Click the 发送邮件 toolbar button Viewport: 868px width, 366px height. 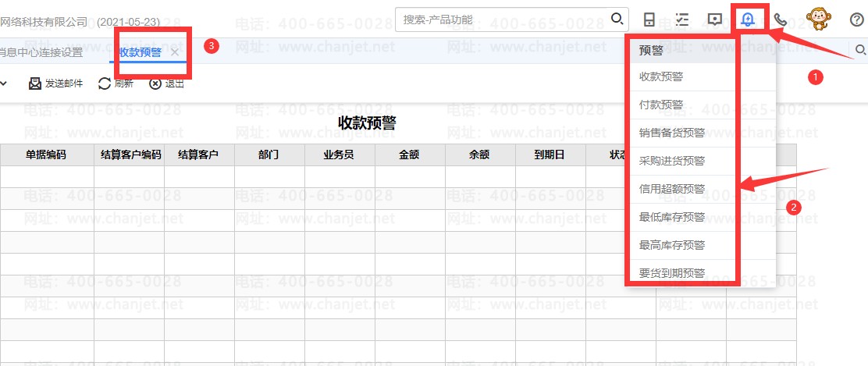[x=55, y=84]
